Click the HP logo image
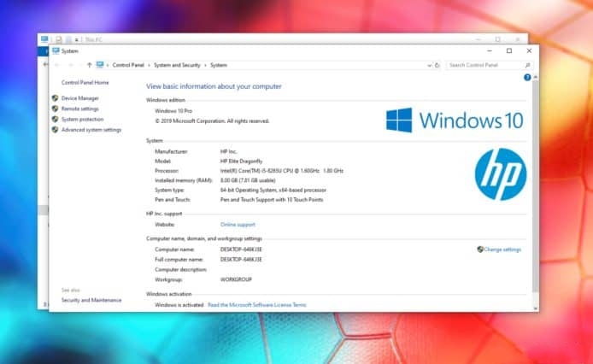Image resolution: width=593 pixels, height=364 pixels. (x=501, y=174)
